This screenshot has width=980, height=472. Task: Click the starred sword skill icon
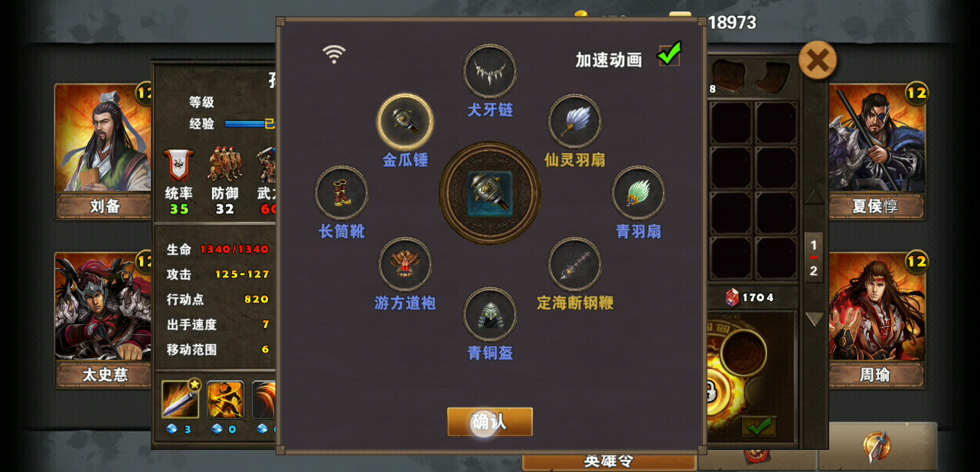tap(181, 399)
